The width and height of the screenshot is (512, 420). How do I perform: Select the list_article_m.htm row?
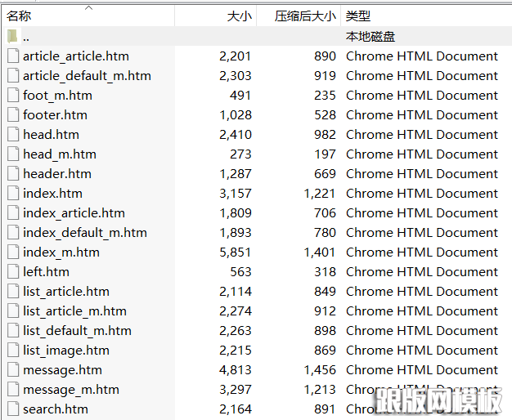[x=74, y=311]
